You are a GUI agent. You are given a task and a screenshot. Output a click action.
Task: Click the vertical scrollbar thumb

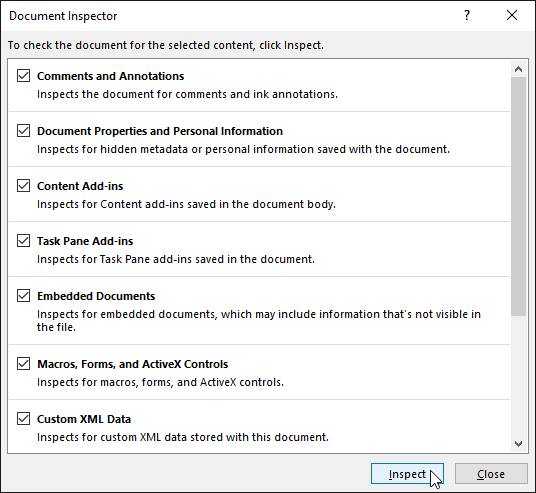coord(518,197)
